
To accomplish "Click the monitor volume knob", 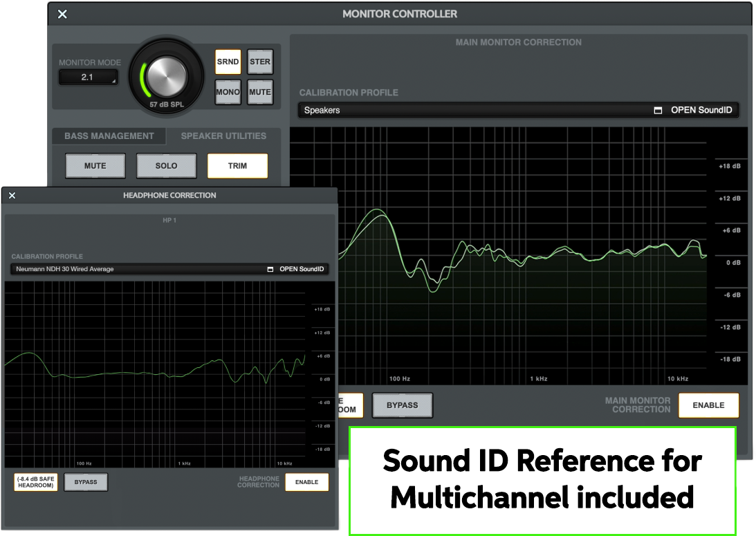I will 166,75.
